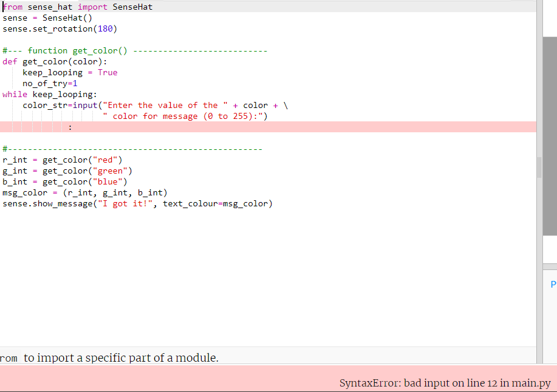Click the msg_color tuple assignment line
This screenshot has height=392, width=557.
click(85, 192)
